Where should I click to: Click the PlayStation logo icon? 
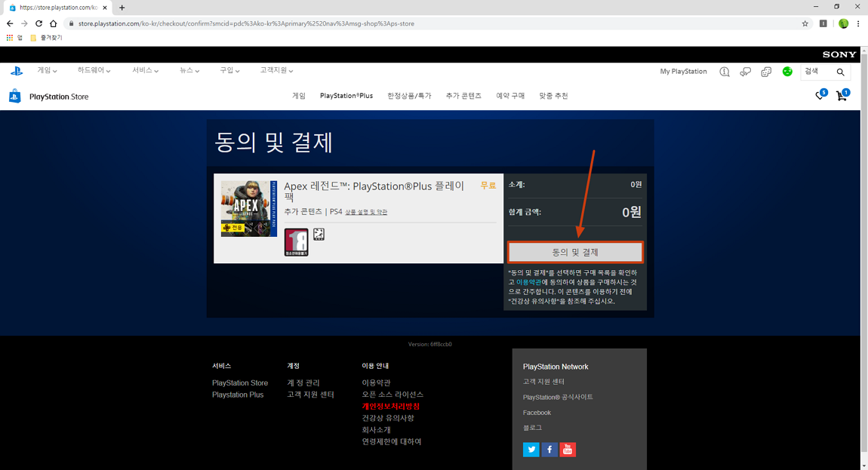(x=17, y=71)
